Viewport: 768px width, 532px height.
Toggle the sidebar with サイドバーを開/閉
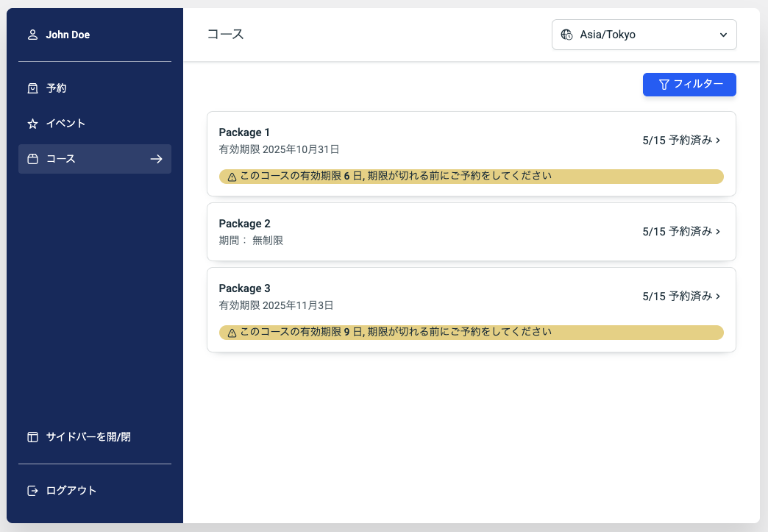[88, 437]
